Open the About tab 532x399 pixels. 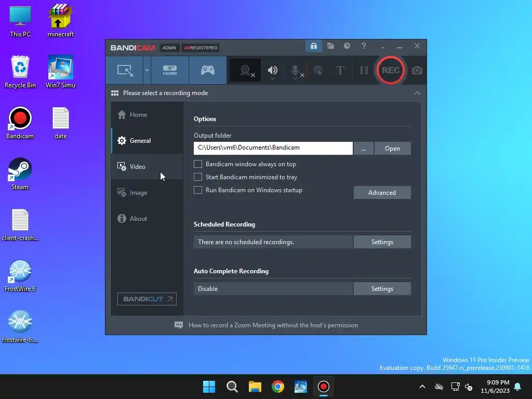[147, 219]
